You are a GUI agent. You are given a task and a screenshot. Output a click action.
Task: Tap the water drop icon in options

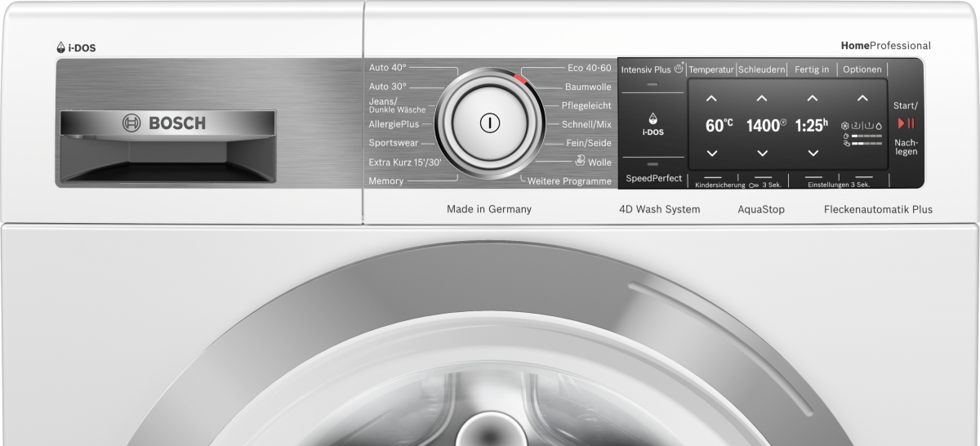(x=879, y=126)
